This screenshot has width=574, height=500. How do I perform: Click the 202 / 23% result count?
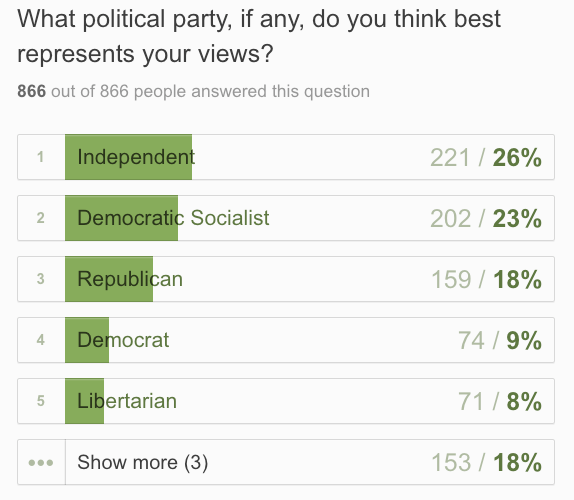click(x=486, y=219)
